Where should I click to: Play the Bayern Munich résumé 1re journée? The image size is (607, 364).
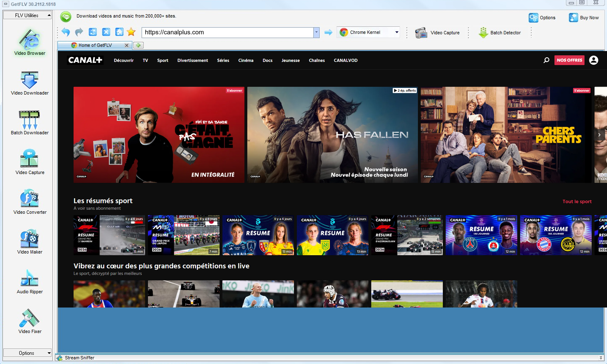click(556, 235)
